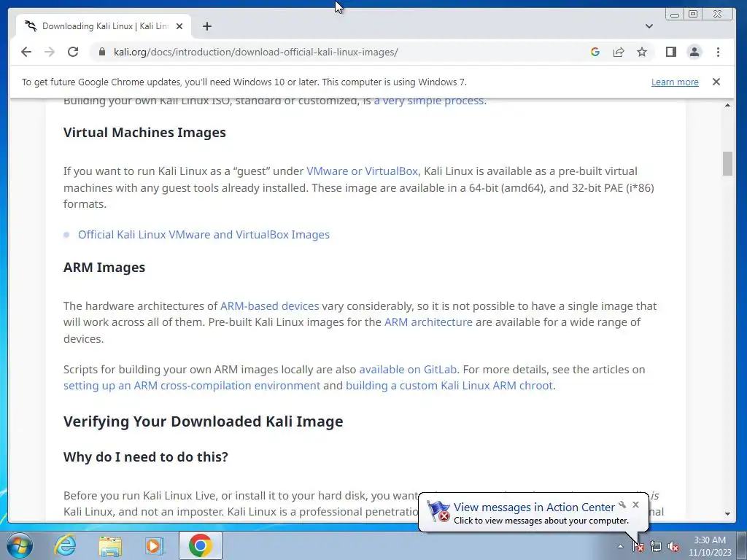Click the Show desktop button
The width and height of the screenshot is (747, 560).
[x=742, y=545]
